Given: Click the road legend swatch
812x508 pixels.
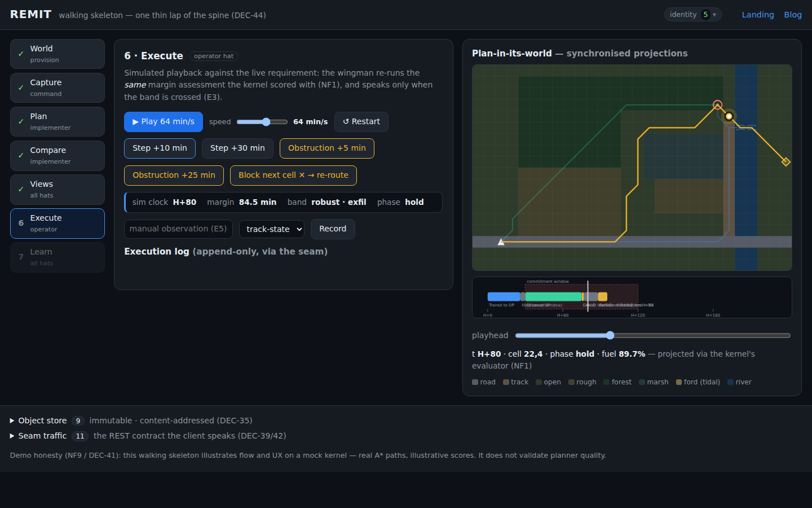Looking at the screenshot, I should click(475, 382).
